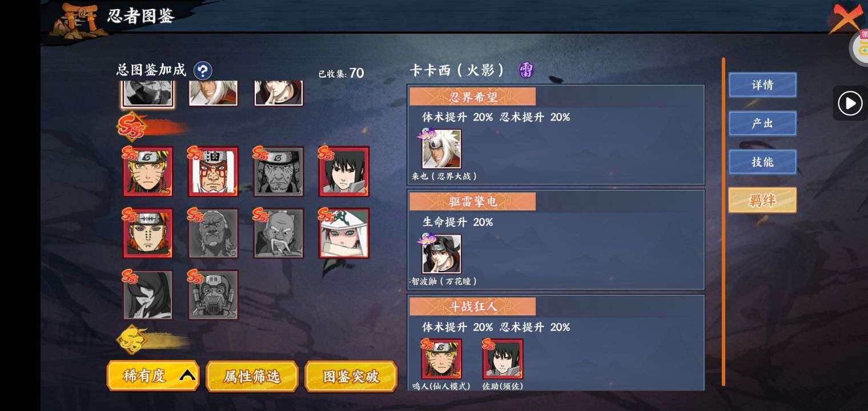This screenshot has height=411, width=868.
Task: Select the greyed masked ninja portrait
Action: pyautogui.click(x=213, y=295)
